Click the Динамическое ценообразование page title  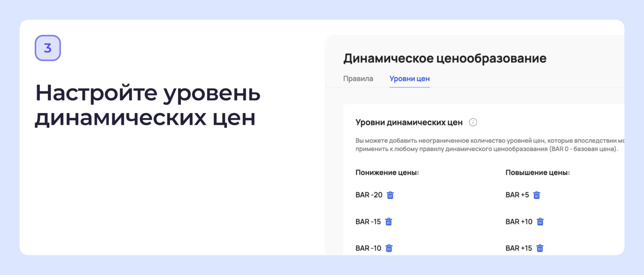coord(444,58)
